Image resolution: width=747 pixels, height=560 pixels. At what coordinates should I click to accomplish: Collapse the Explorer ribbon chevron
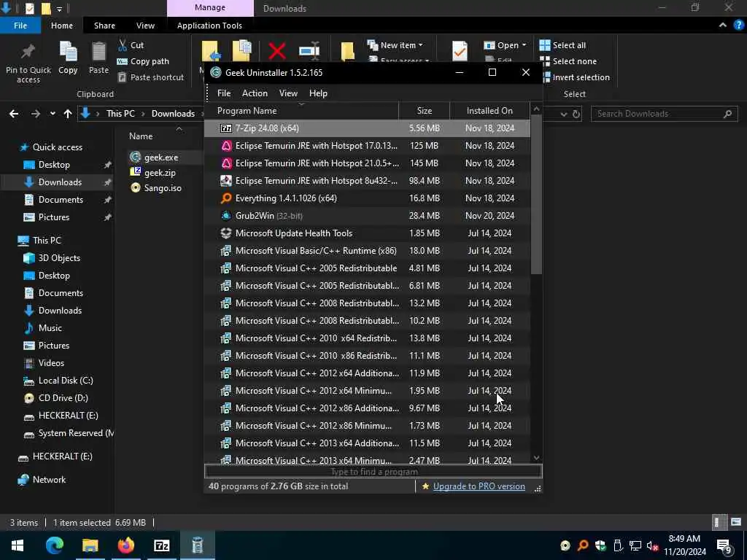[x=723, y=26]
